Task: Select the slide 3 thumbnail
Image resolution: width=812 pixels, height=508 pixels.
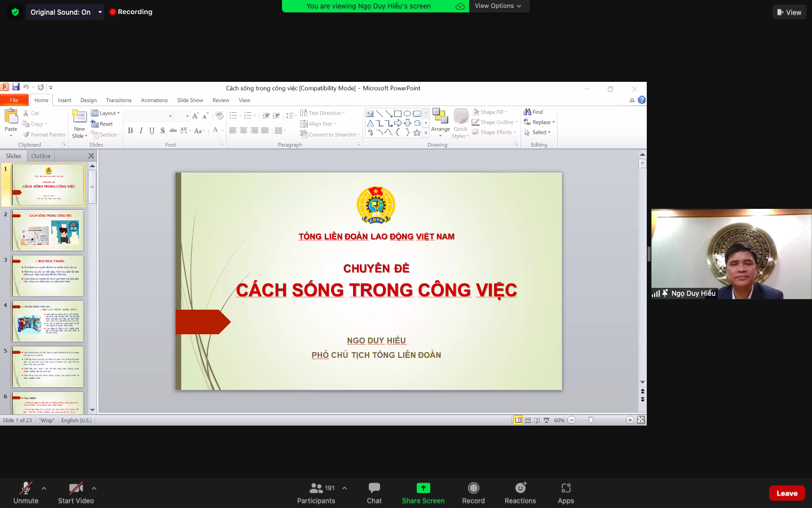Action: click(x=48, y=276)
